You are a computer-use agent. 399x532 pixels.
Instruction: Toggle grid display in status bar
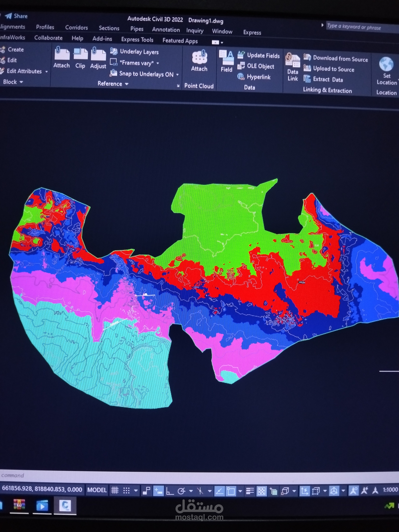point(115,490)
